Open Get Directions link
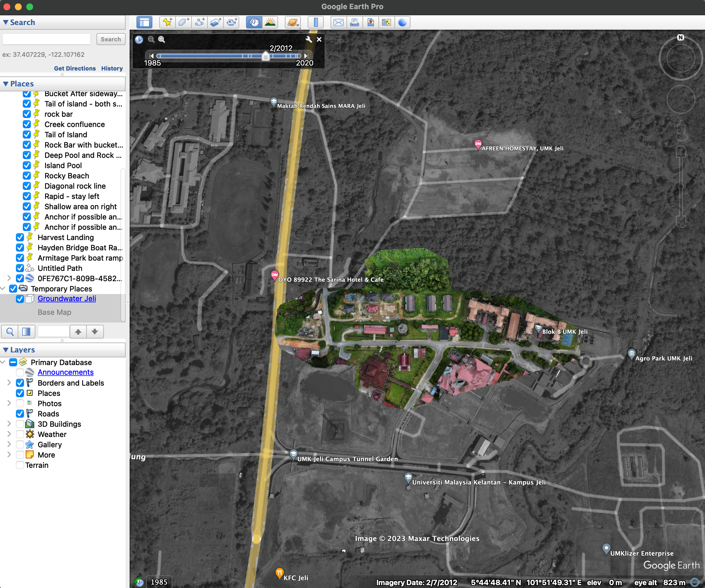 (x=75, y=69)
